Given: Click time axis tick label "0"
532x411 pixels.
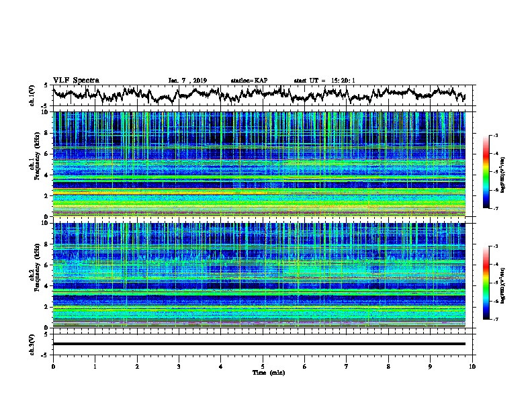Looking at the screenshot, I should pos(53,366).
